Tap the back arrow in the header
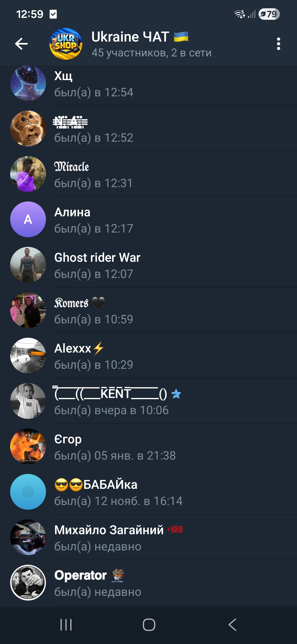Screen dimensions: 297x644 [21, 44]
